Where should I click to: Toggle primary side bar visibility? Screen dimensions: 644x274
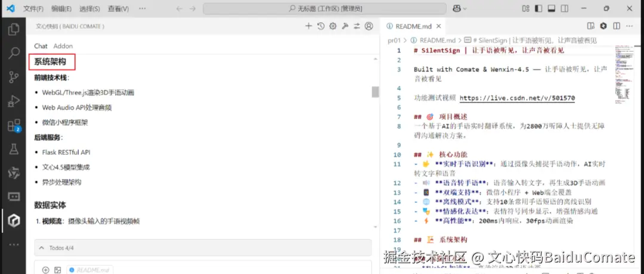pyautogui.click(x=538, y=8)
